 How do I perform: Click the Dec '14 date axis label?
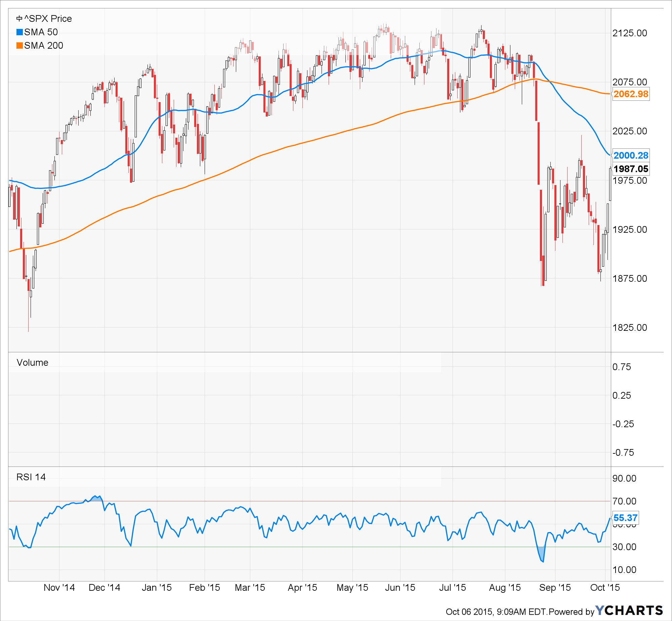104,588
